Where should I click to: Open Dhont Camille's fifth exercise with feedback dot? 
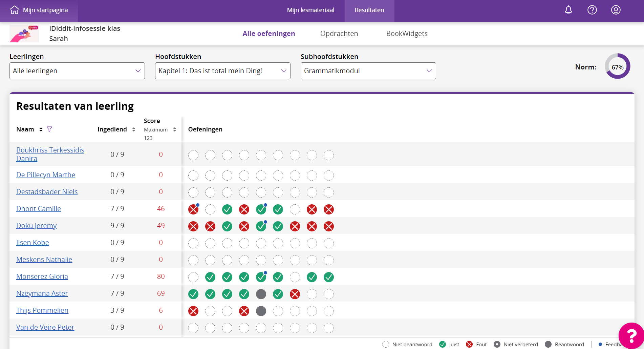click(261, 209)
